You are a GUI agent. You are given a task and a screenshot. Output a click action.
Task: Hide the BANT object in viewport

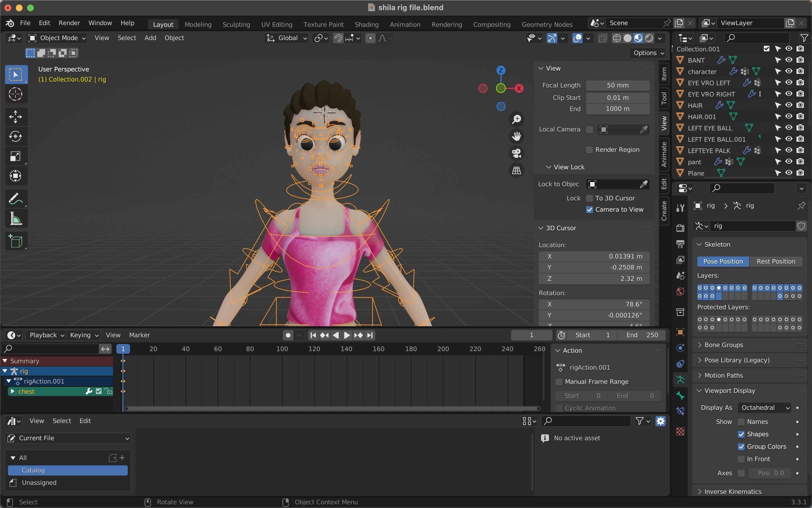789,60
